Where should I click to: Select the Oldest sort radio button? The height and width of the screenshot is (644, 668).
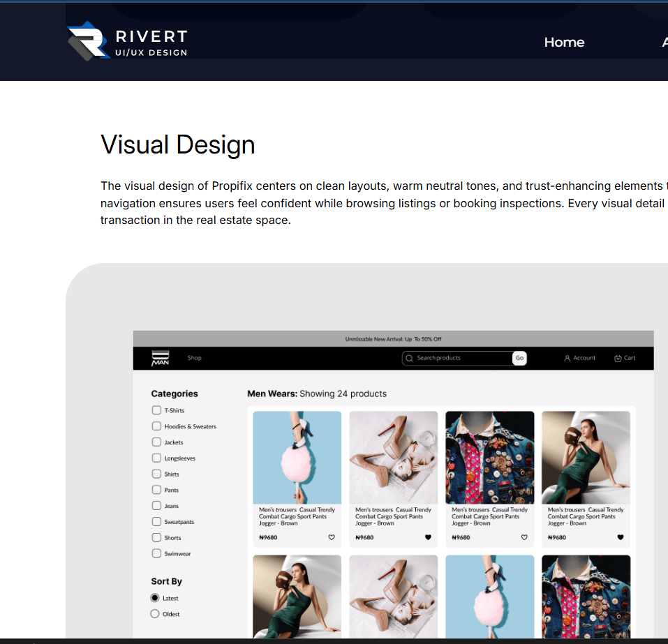click(x=155, y=614)
